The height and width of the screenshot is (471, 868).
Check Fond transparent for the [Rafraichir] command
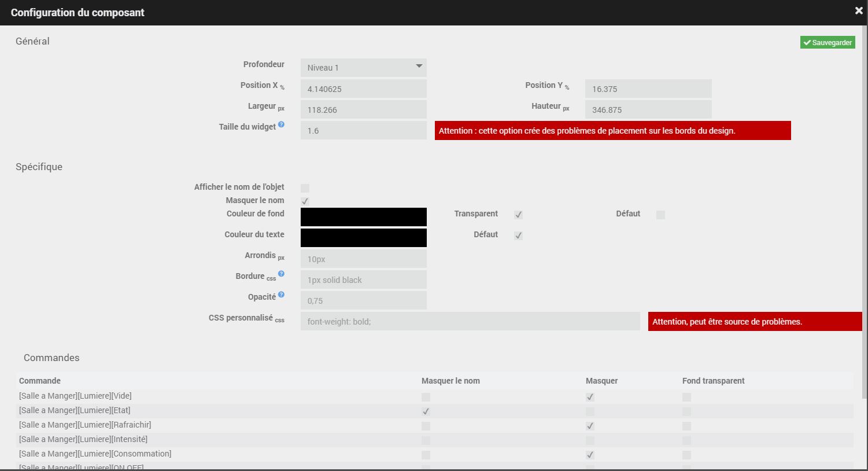(686, 426)
